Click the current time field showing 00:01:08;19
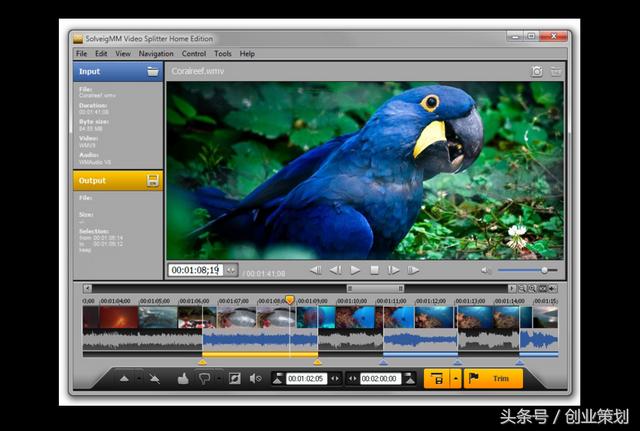640x431 pixels. point(195,270)
